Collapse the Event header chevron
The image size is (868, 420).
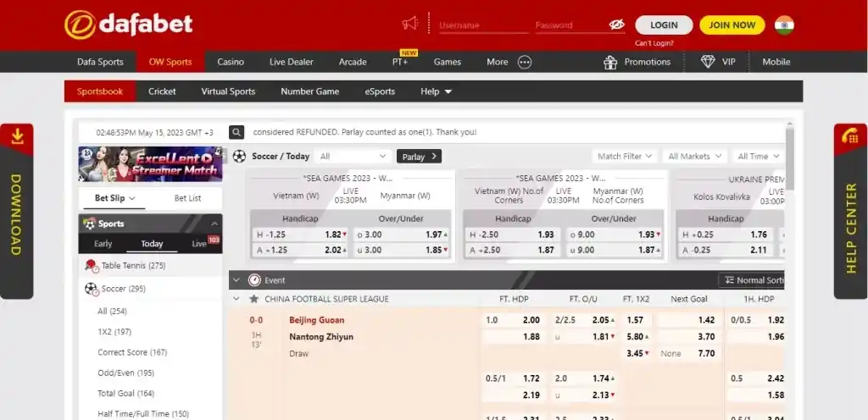(236, 280)
